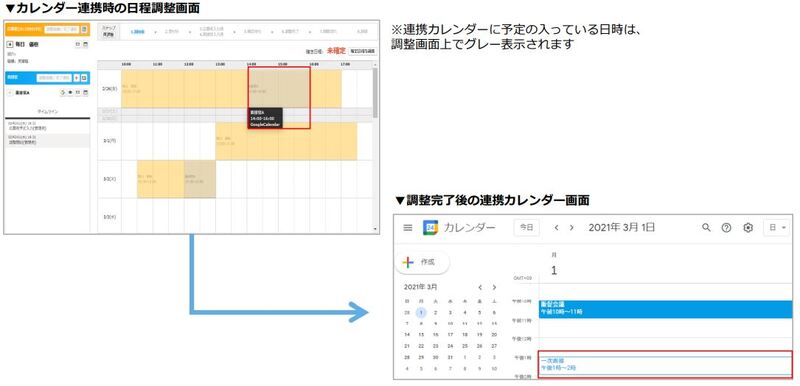Toggle the checkbox beside the applicant name
The width and height of the screenshot is (800, 386).
click(x=10, y=45)
